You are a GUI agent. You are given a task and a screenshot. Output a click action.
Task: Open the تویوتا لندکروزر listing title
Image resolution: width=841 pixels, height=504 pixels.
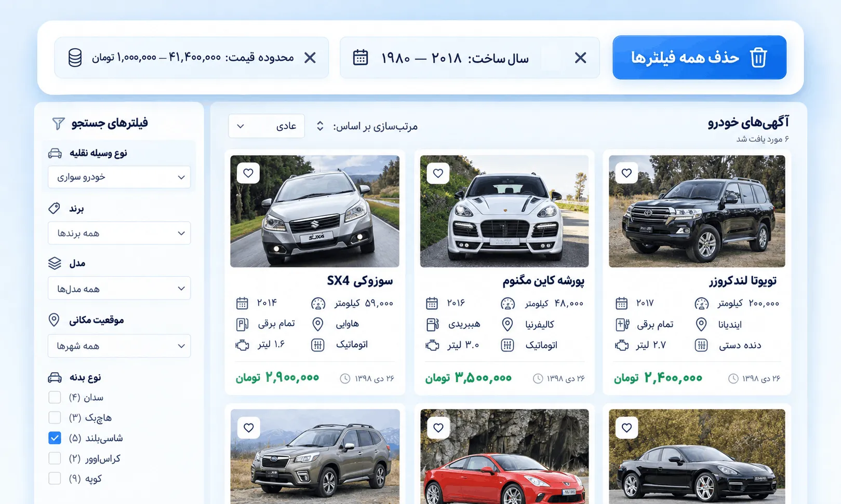(x=743, y=281)
